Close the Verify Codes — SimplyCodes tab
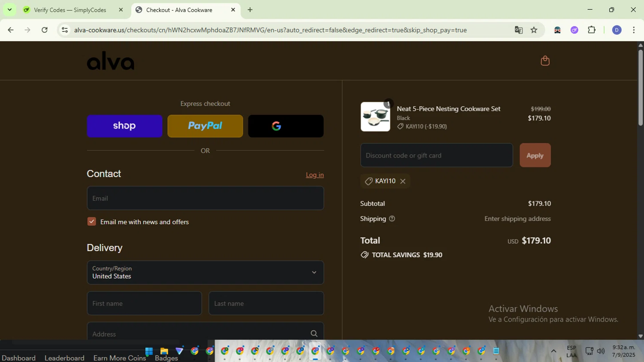 (x=121, y=10)
